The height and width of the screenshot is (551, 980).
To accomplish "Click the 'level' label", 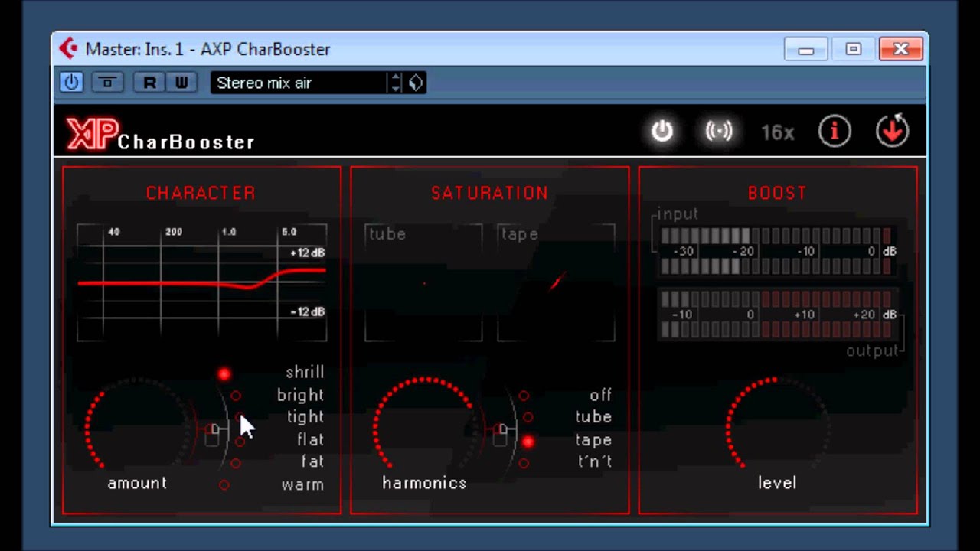I will (x=777, y=483).
